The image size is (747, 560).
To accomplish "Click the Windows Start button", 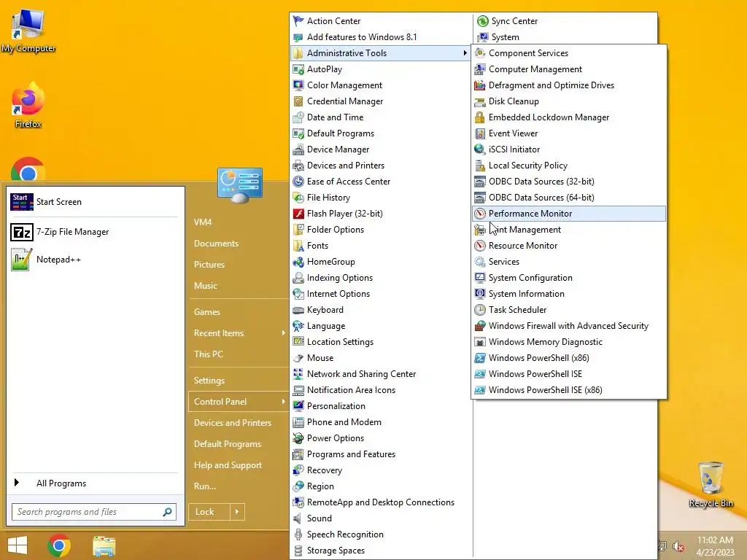I will pyautogui.click(x=18, y=545).
